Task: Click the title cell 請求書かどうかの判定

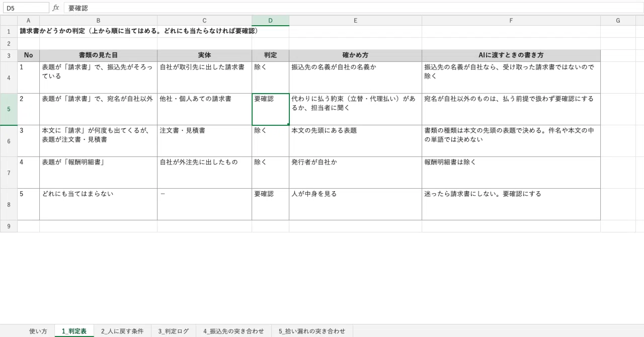Action: [139, 31]
